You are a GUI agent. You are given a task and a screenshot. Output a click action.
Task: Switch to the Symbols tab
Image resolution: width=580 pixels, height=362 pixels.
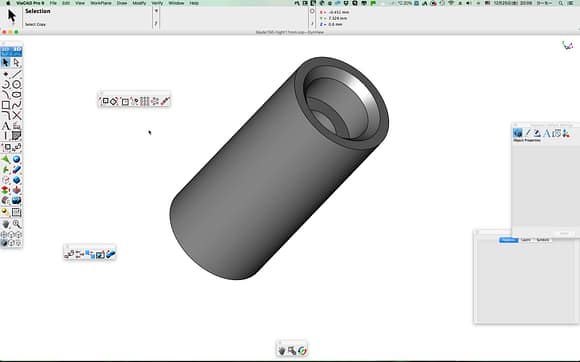[543, 240]
